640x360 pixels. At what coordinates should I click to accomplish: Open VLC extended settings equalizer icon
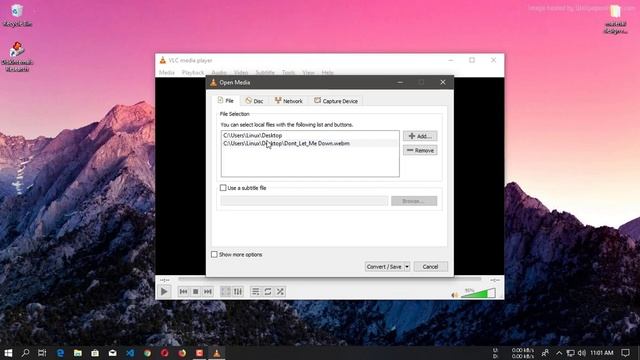pyautogui.click(x=238, y=291)
